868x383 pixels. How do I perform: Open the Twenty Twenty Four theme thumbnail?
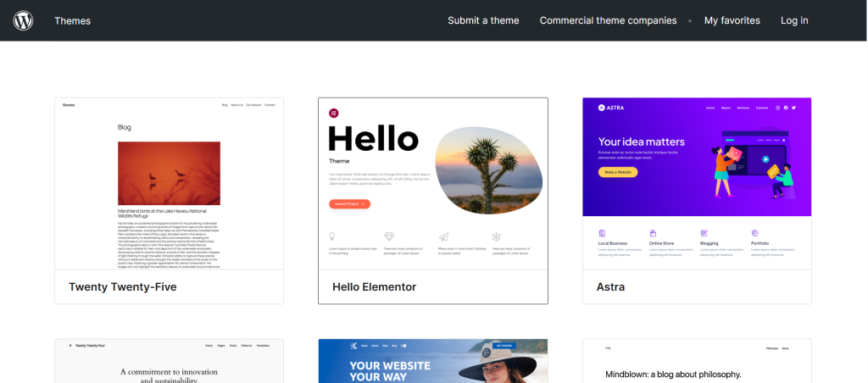(x=169, y=361)
